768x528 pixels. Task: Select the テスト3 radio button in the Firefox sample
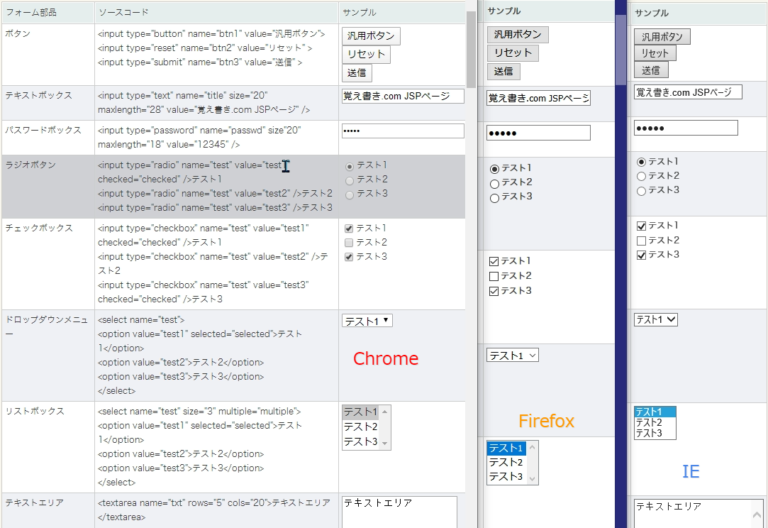(494, 198)
